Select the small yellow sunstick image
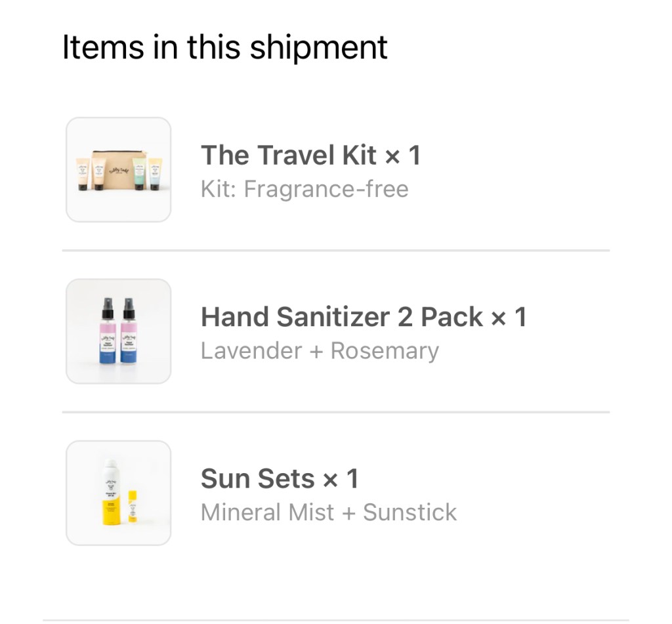The width and height of the screenshot is (672, 624). click(132, 506)
